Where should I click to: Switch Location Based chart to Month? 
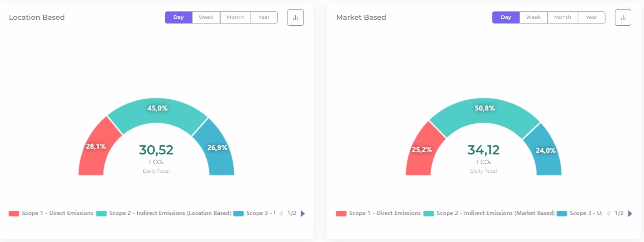pos(235,17)
